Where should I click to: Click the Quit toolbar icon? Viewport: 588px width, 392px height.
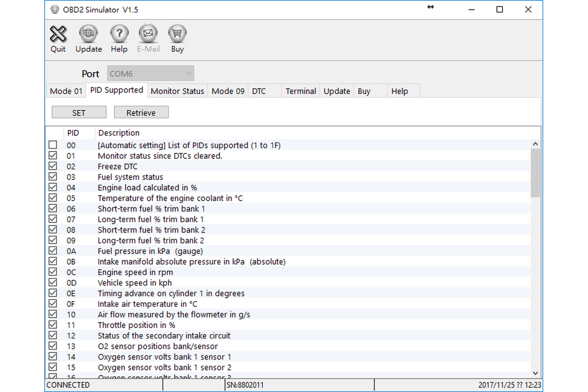(58, 34)
